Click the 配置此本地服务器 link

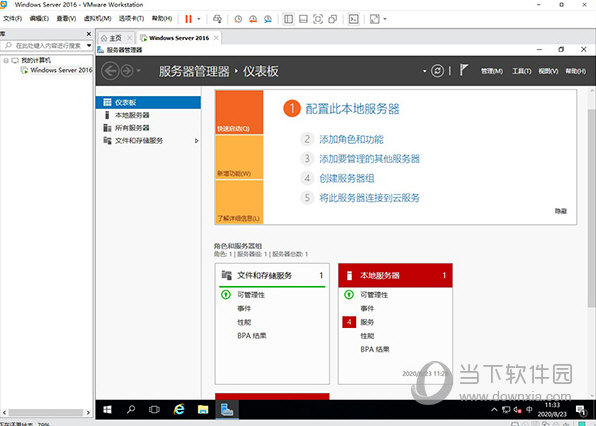point(352,109)
